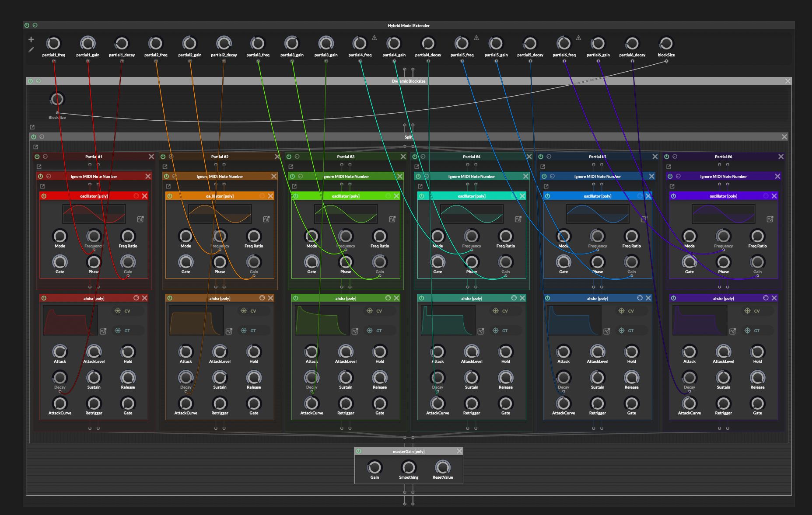Click the Freq Ratio knob in red oscillator

(128, 236)
